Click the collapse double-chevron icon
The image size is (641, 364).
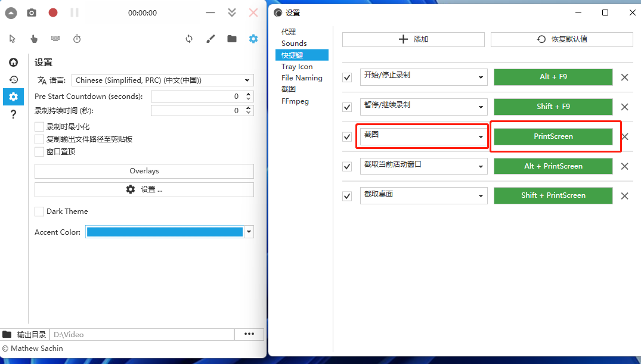[232, 13]
